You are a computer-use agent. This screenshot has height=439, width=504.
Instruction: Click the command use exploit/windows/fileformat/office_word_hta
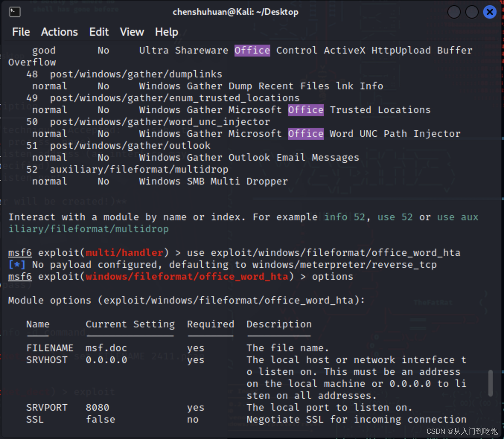point(323,253)
